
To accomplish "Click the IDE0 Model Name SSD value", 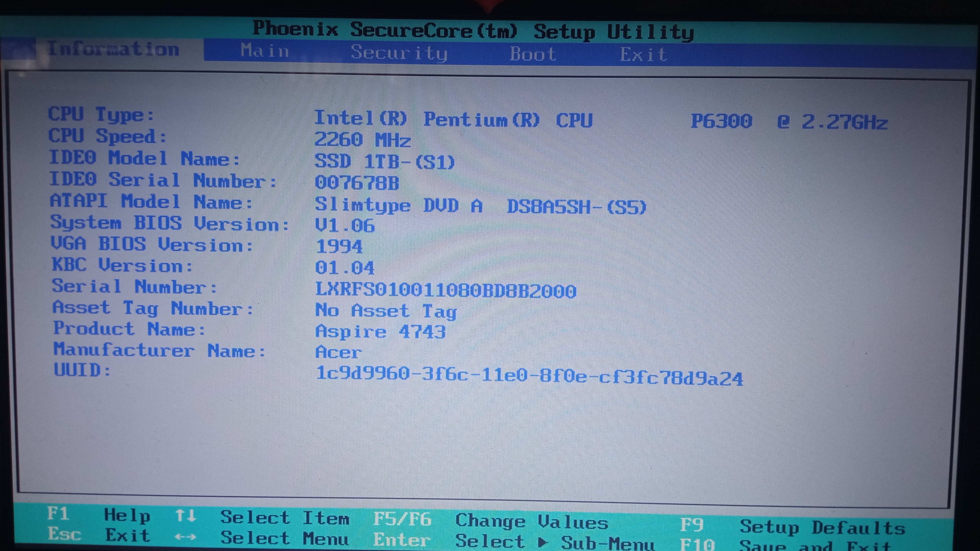I will coord(384,162).
